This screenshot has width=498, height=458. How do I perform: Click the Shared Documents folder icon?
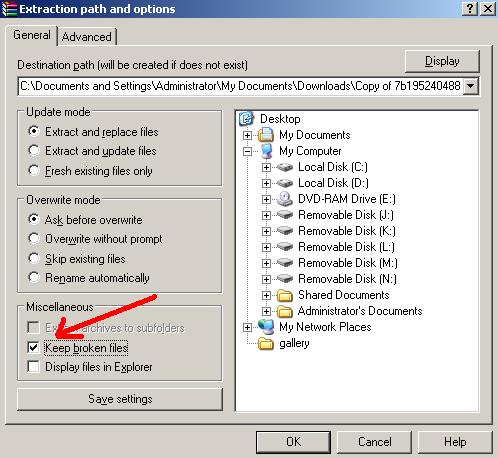coord(285,295)
